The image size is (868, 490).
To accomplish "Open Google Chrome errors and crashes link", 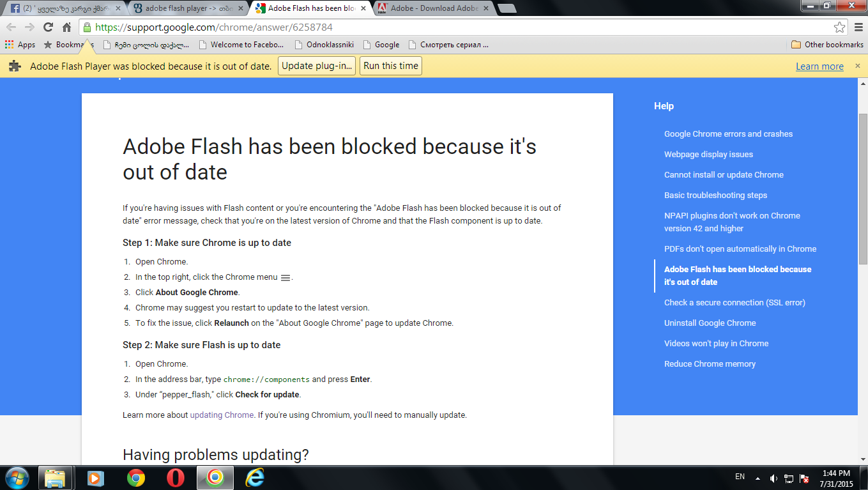I will [x=728, y=134].
